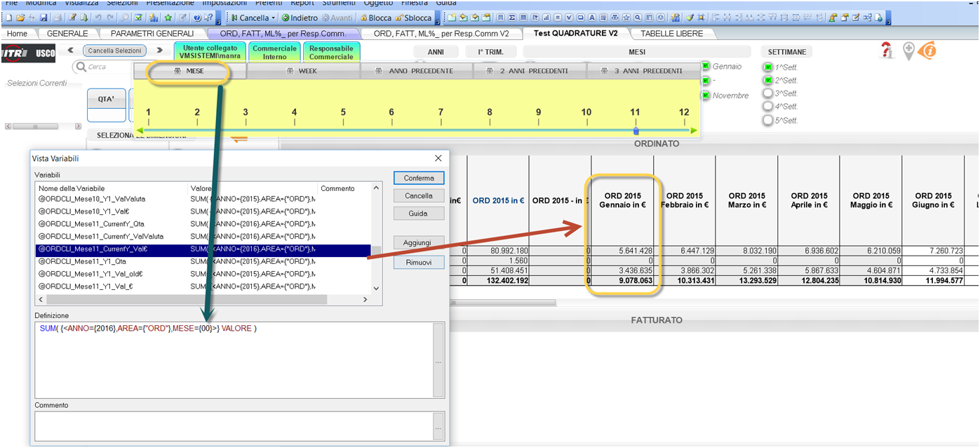Click the Save document toolbar icon

pos(44,18)
